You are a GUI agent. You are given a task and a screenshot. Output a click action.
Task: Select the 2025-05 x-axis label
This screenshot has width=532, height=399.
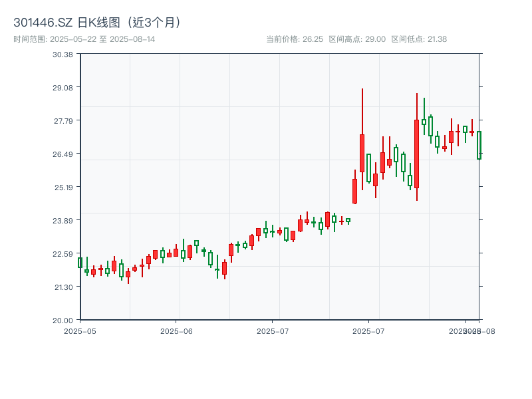(80, 330)
